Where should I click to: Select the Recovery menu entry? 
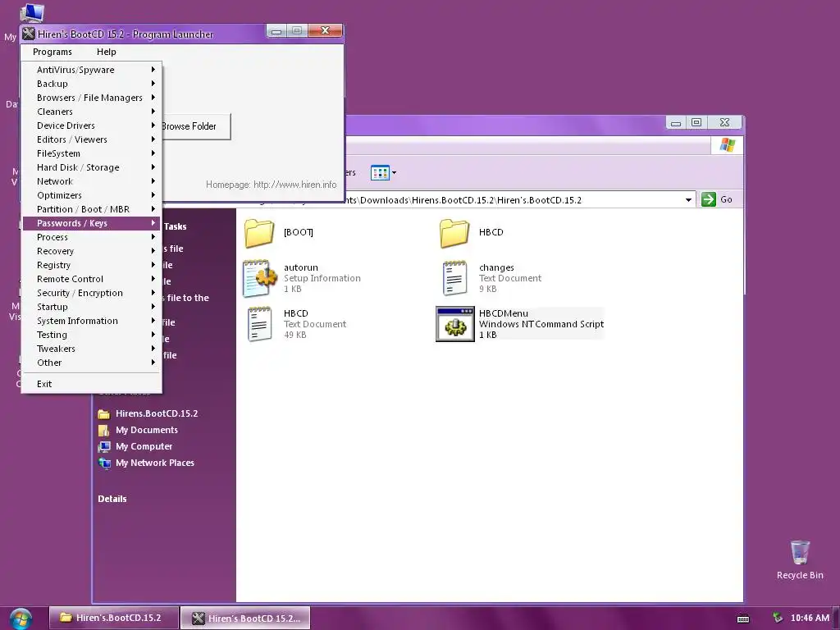[x=91, y=251]
